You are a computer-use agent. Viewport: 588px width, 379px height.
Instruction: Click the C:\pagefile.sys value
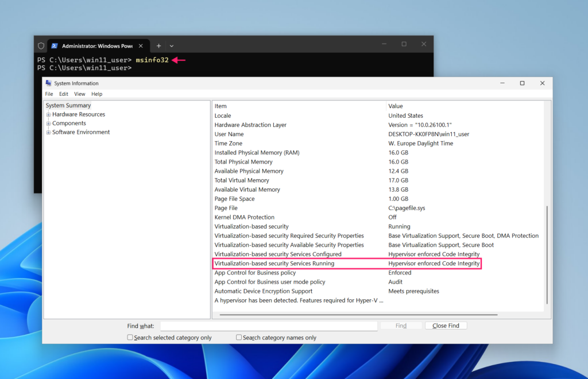point(407,208)
